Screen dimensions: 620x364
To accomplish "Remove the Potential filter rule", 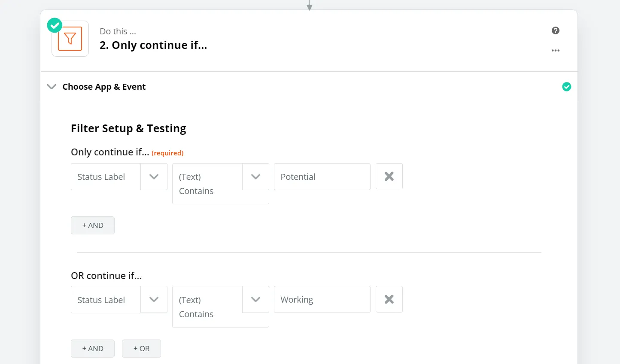I will point(389,176).
